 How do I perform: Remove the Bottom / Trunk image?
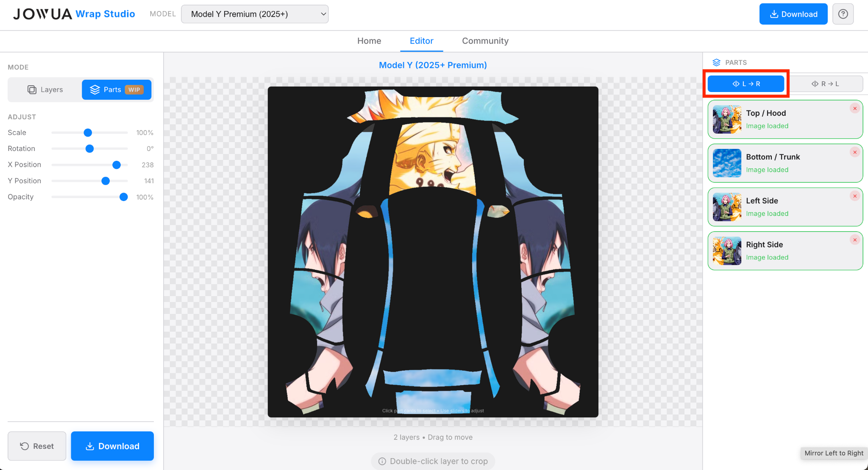click(855, 152)
